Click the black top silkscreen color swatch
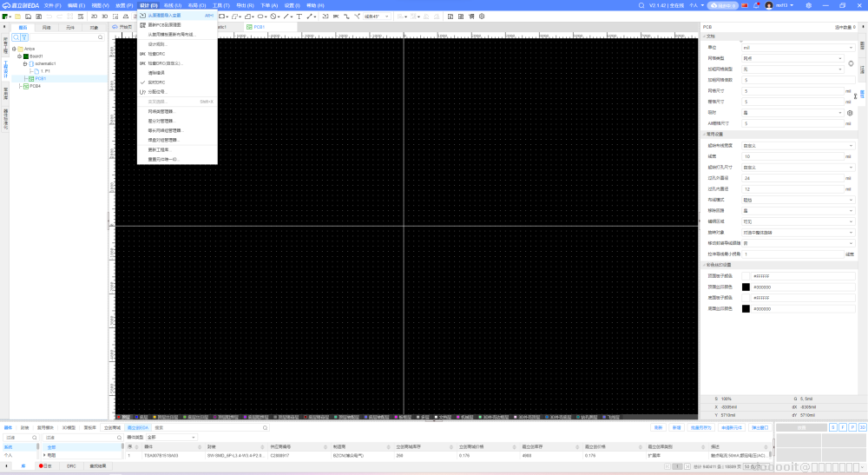 point(746,287)
